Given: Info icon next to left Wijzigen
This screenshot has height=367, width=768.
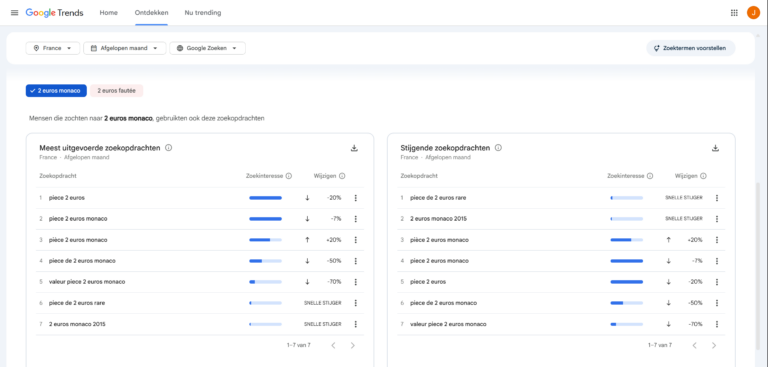Looking at the screenshot, I should [342, 176].
